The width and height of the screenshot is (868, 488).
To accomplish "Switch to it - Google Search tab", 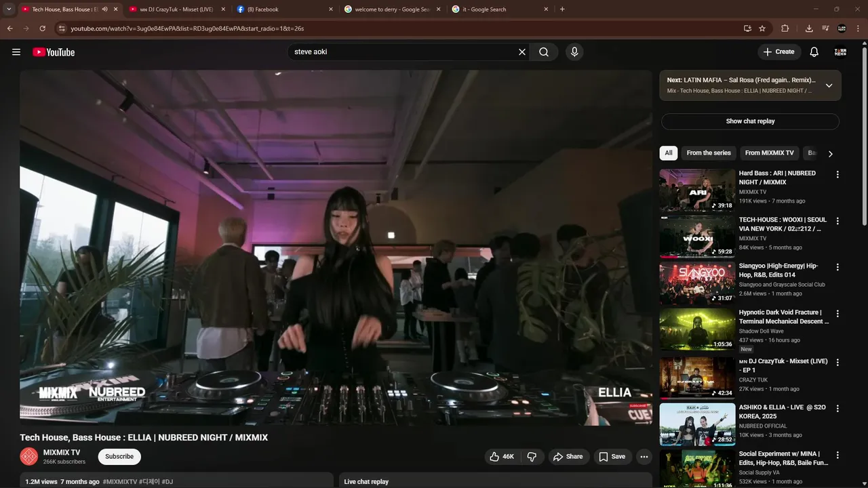I will click(x=500, y=9).
